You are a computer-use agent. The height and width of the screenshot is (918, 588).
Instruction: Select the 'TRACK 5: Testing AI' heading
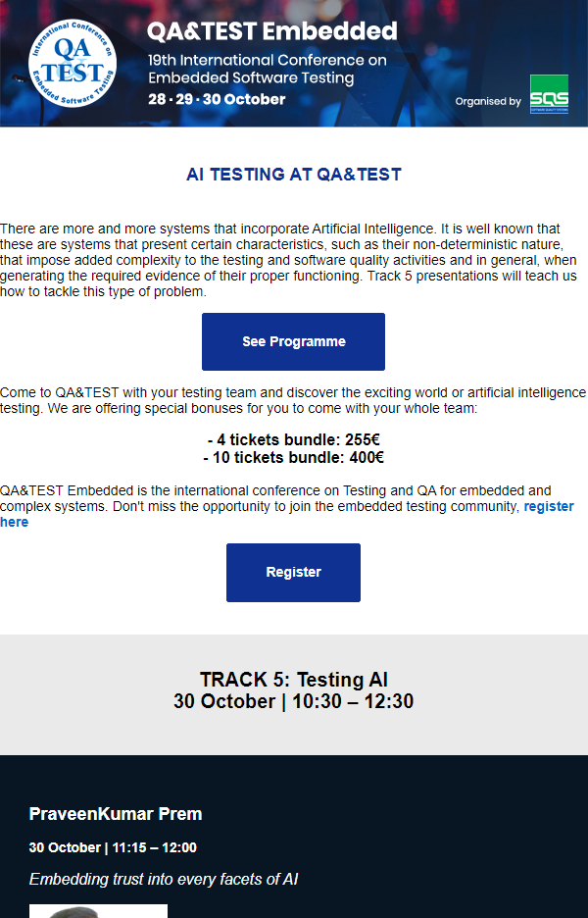294,679
